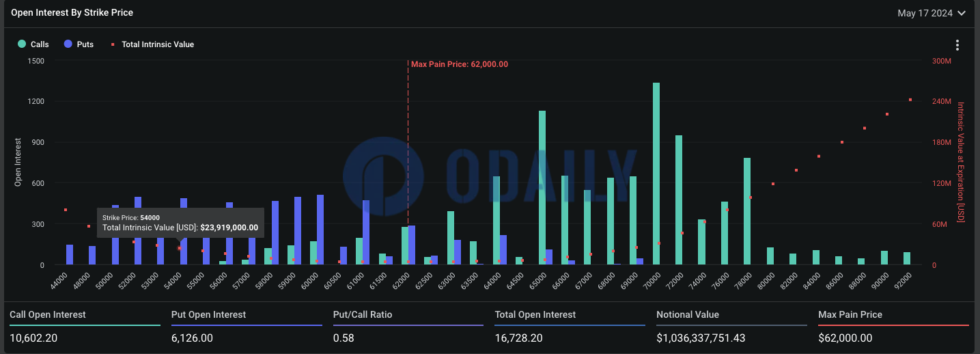Click the 61000 strike put bar
Screen dimensions: 980x354
pos(366,232)
